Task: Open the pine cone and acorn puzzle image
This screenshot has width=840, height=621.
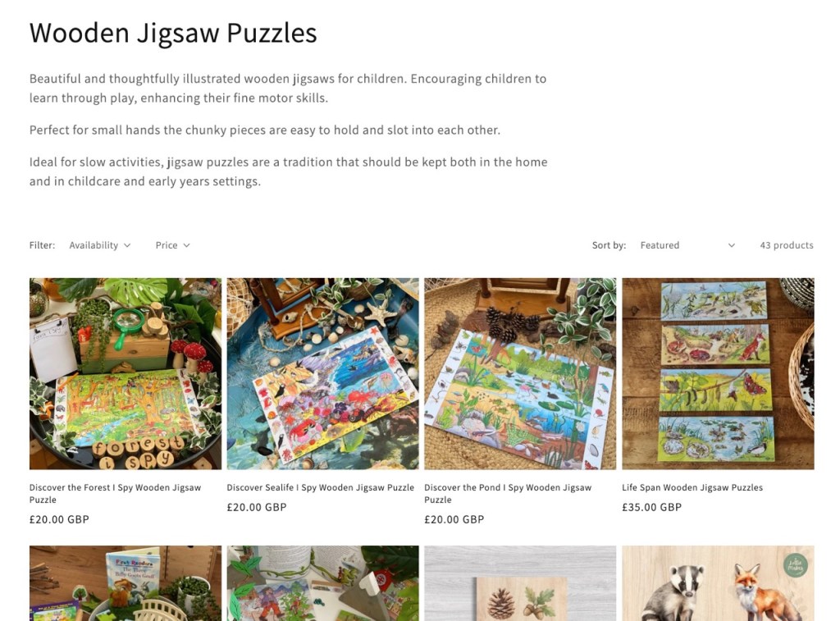Action: 520,583
